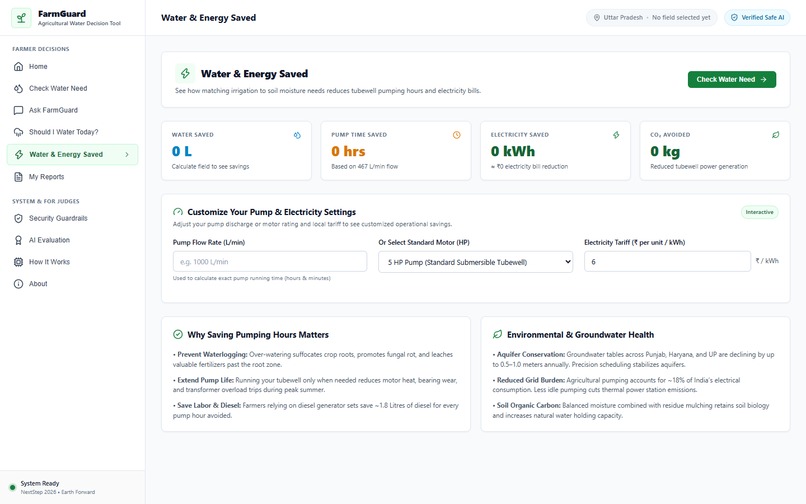The image size is (806, 504).
Task: Click the bolt icon on Electricity Saved card
Action: tap(616, 135)
